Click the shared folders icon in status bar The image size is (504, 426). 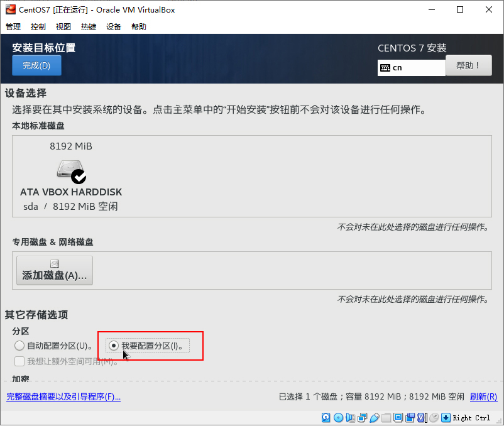(x=387, y=418)
